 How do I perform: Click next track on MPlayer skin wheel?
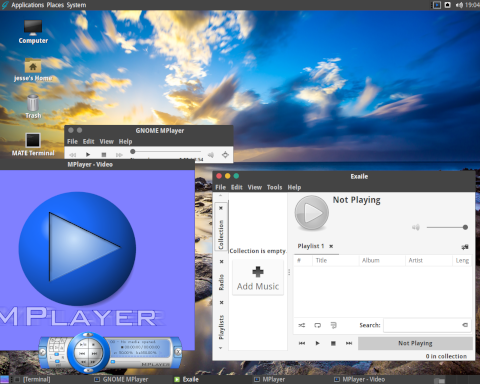[x=94, y=353]
